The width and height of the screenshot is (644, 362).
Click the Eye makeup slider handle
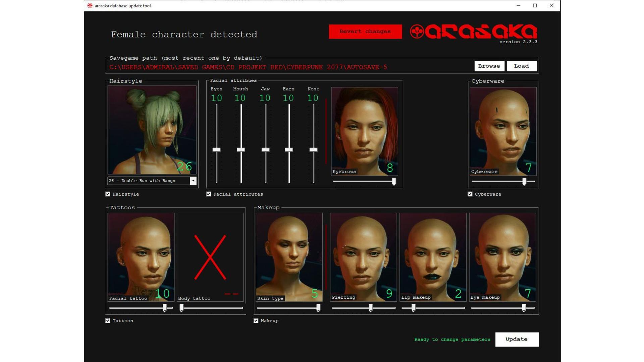click(524, 308)
